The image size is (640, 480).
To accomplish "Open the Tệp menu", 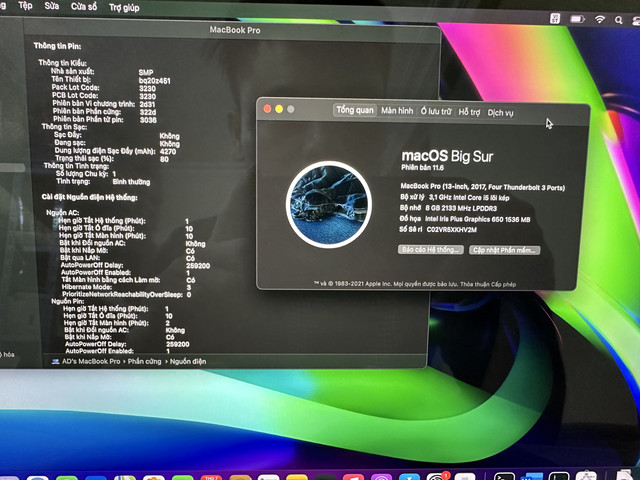I will pos(25,6).
